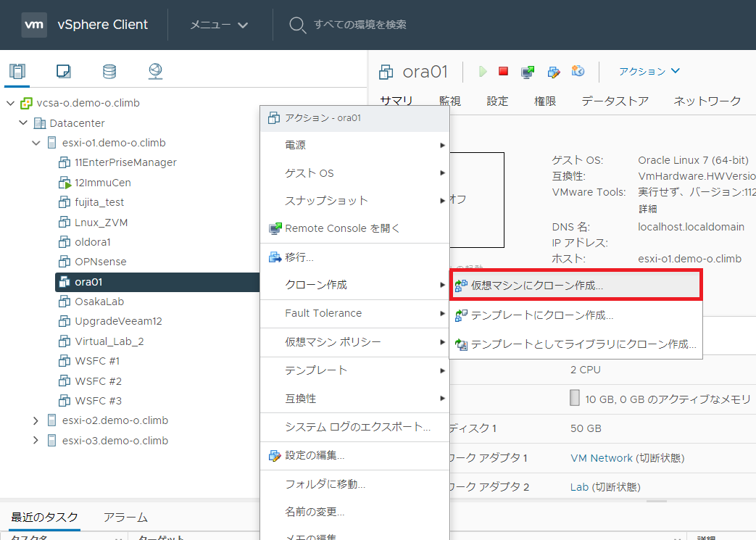Switch to 監視 tab
Screen dimensions: 756x540
pos(450,101)
